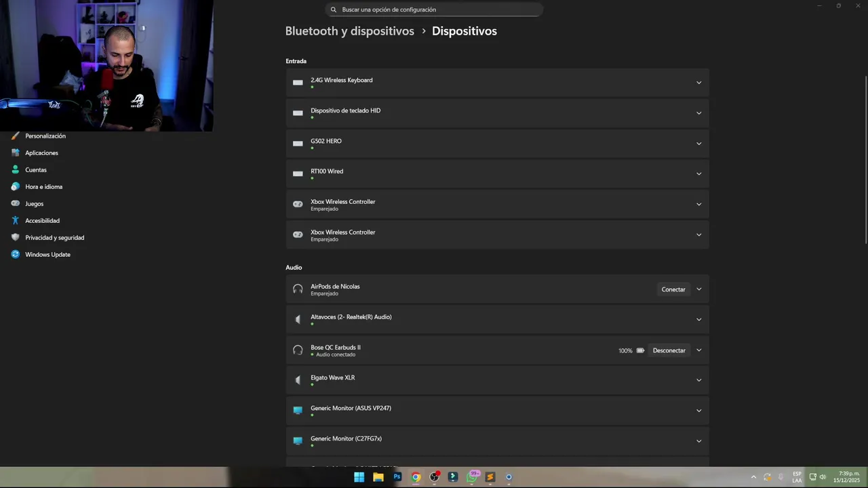The height and width of the screenshot is (488, 868).
Task: Open Google Chrome from the taskbar
Action: (x=416, y=477)
